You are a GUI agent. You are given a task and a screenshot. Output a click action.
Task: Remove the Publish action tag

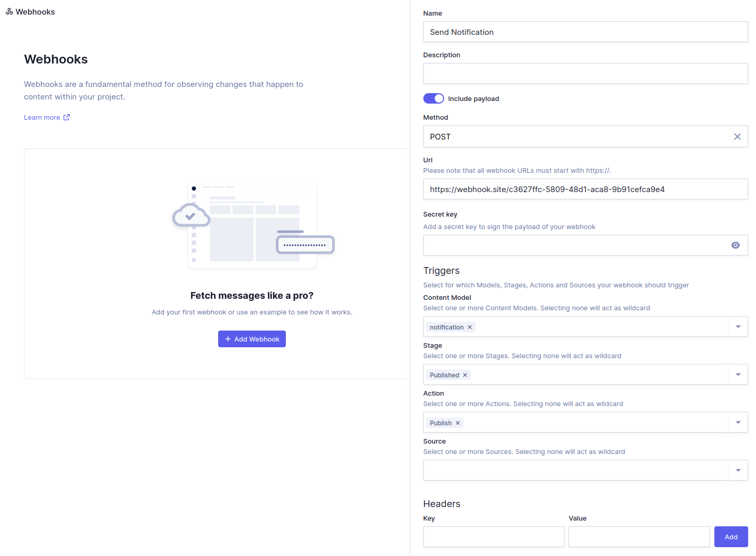pyautogui.click(x=458, y=423)
